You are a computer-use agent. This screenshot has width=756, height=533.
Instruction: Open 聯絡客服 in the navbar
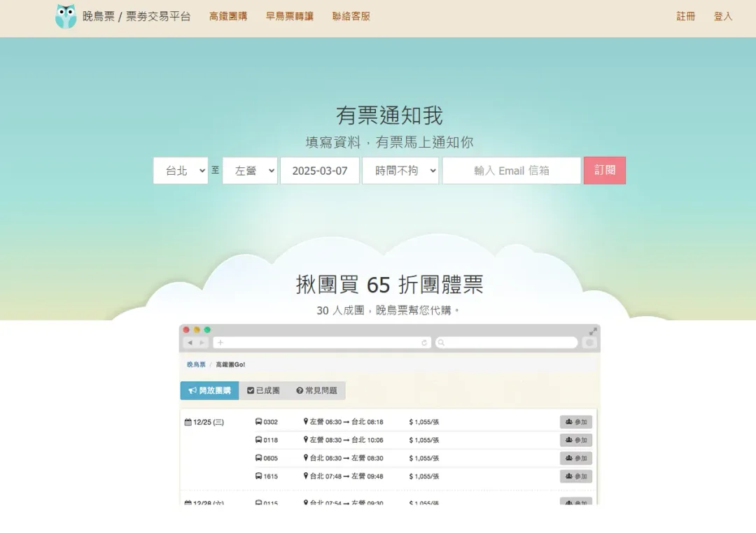351,16
